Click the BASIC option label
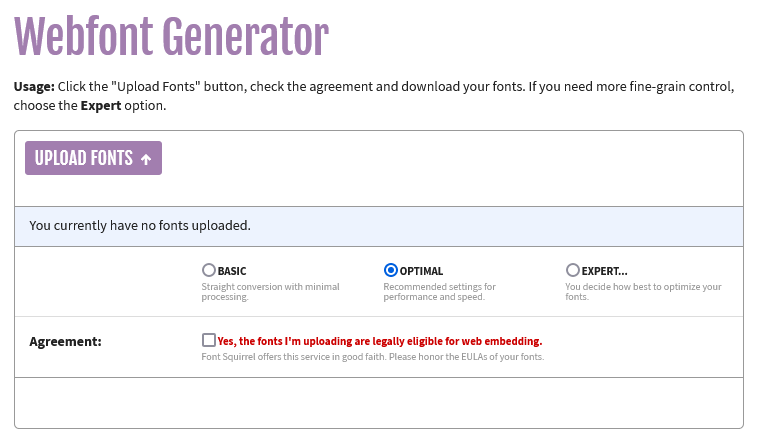The image size is (761, 432). [232, 271]
